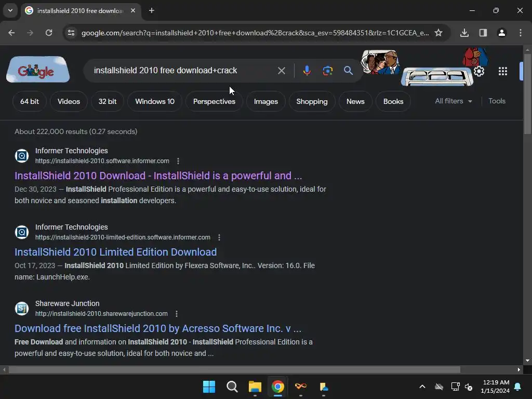Open the Google apps grid
The height and width of the screenshot is (399, 532).
pyautogui.click(x=503, y=71)
